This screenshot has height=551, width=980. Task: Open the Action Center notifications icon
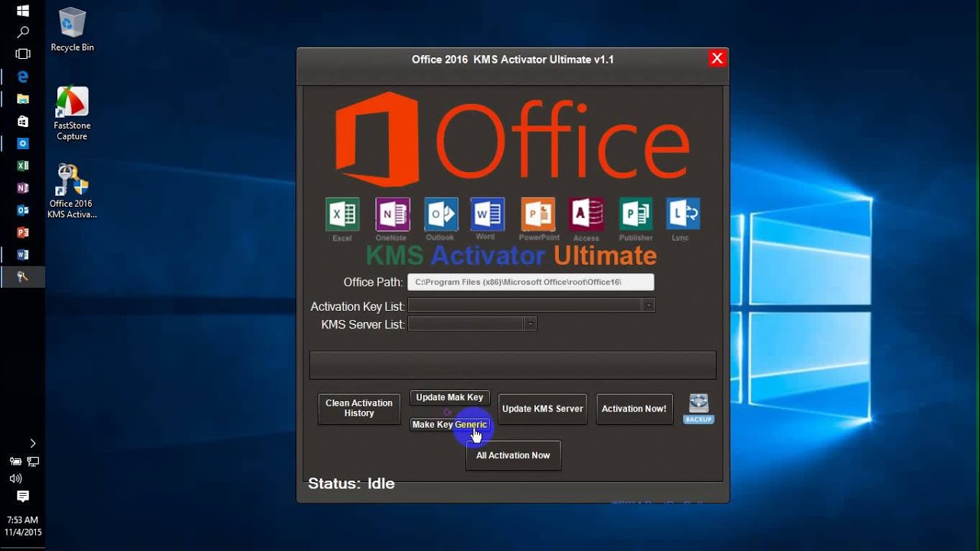pos(22,497)
